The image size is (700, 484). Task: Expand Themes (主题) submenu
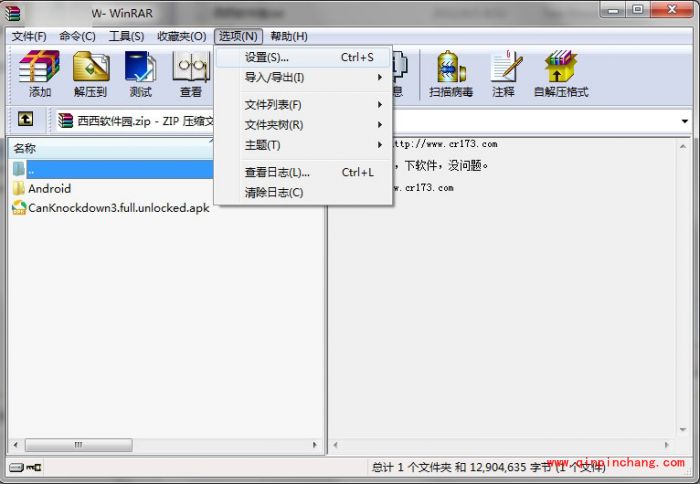click(x=303, y=145)
